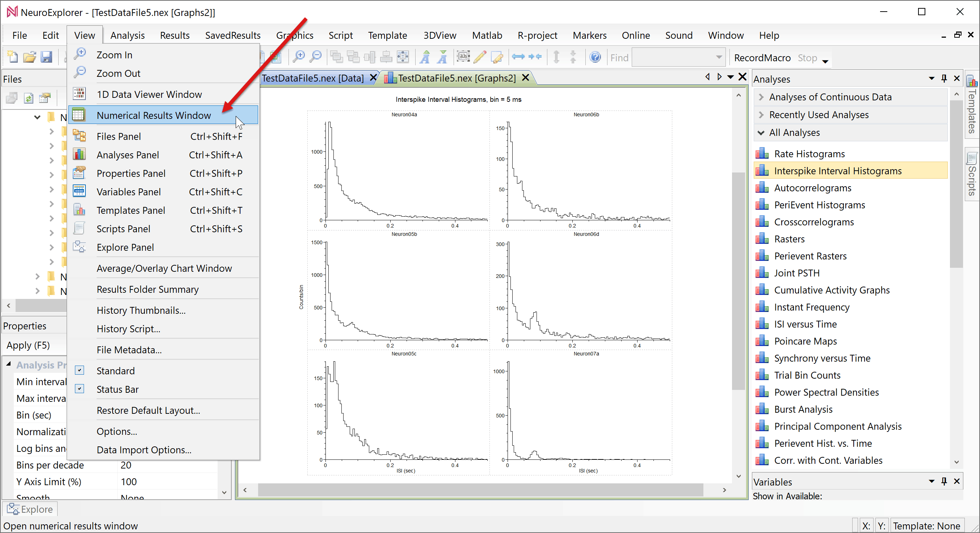Pin the Analyses panel
Image resolution: width=980 pixels, height=533 pixels.
944,78
